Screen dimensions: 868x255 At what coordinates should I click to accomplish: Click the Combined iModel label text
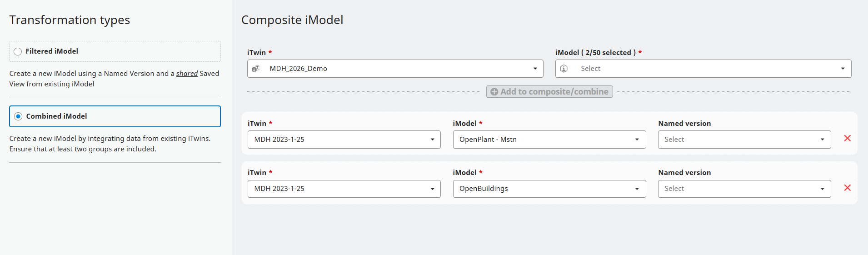coord(56,116)
